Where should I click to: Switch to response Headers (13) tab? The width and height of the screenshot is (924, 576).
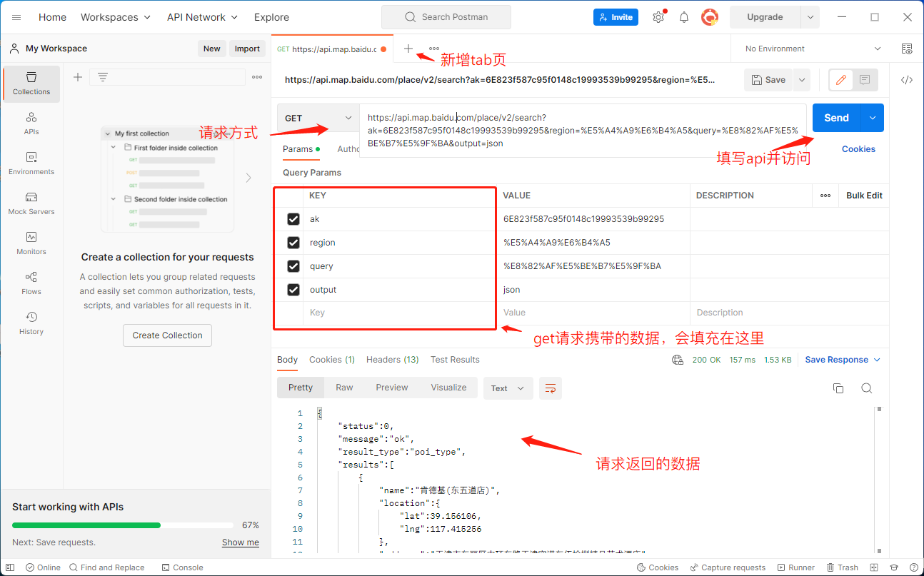(393, 360)
